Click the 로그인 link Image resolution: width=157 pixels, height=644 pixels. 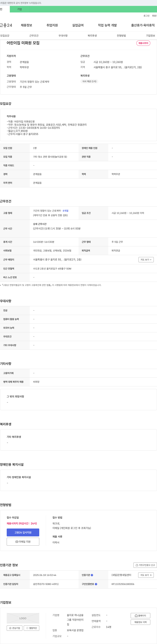147,16
